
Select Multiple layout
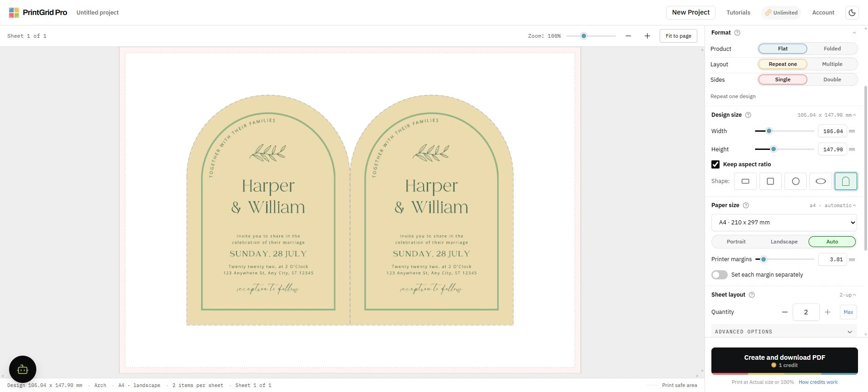[x=832, y=64]
